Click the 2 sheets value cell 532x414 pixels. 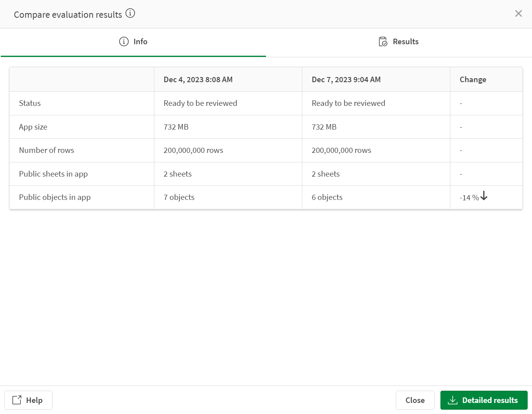177,174
